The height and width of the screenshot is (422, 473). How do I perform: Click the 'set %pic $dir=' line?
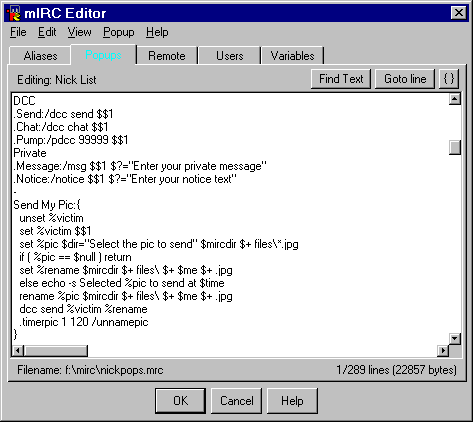(x=159, y=244)
